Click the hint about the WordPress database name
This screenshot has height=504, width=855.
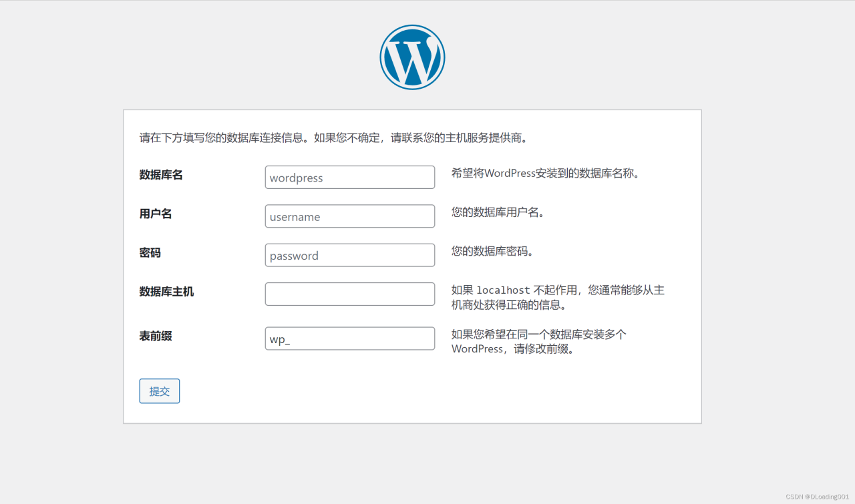548,172
